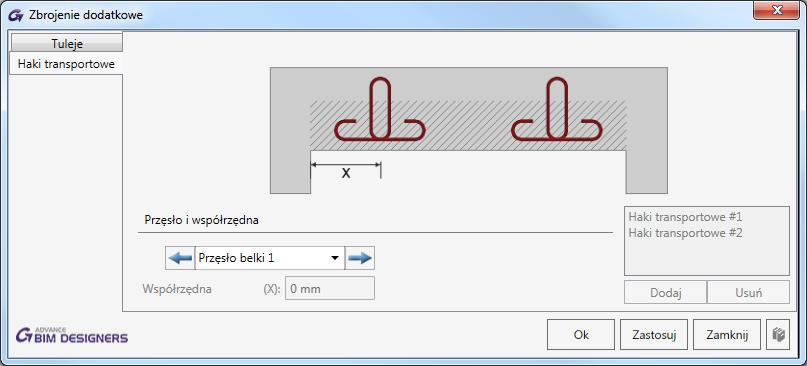The width and height of the screenshot is (807, 366).
Task: Open the Przęsło belki 1 dropdown
Action: [270, 258]
